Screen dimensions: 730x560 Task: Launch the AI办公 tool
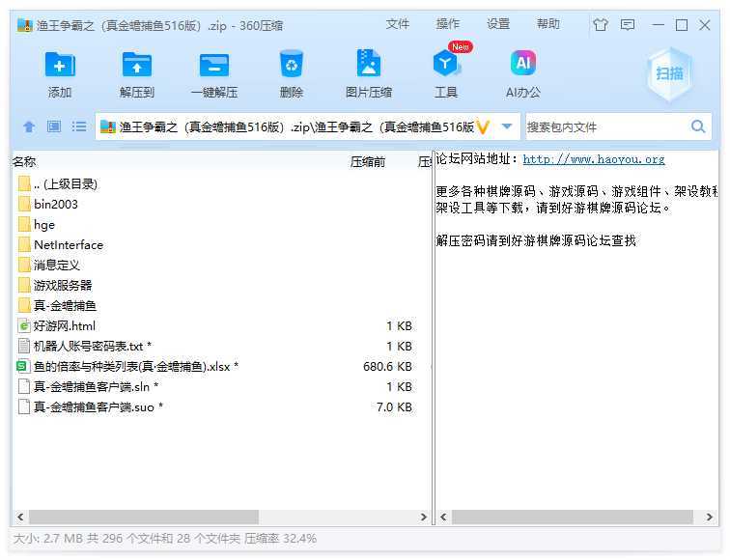522,66
